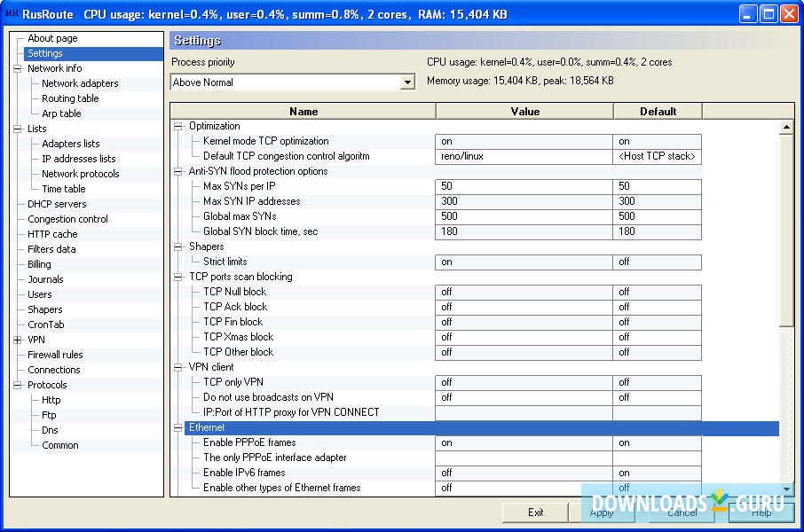Click the RusRoute app icon in title bar
804x532 pixels.
coord(12,13)
